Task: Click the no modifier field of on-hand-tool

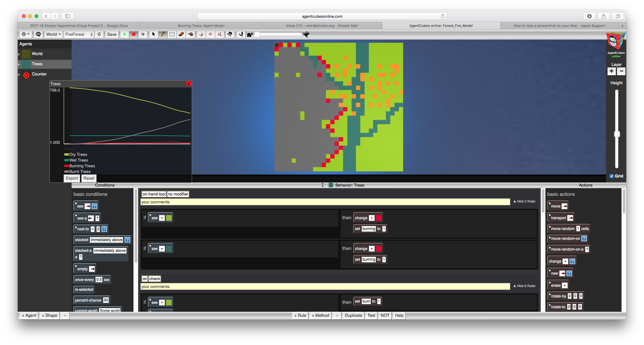Action: [178, 194]
